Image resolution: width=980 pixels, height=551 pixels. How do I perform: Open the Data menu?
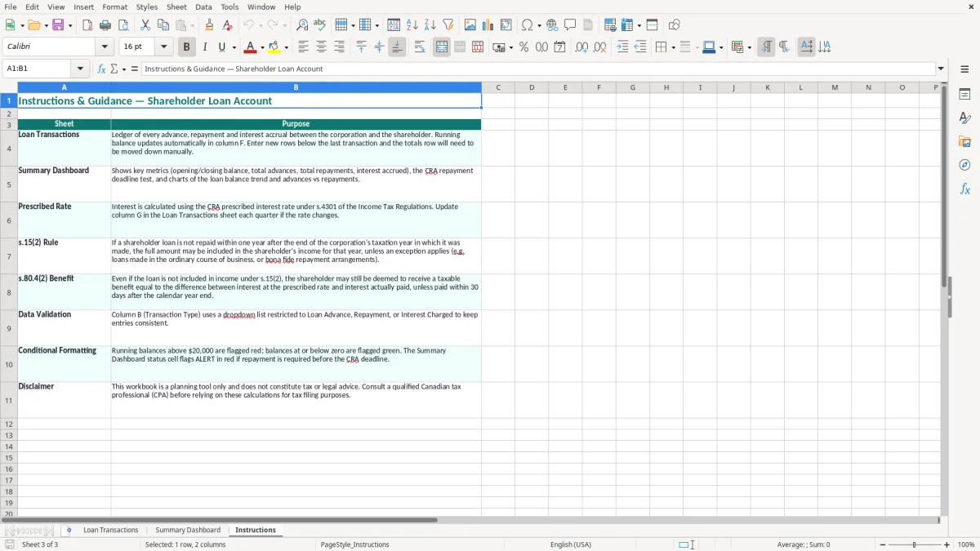[x=203, y=7]
